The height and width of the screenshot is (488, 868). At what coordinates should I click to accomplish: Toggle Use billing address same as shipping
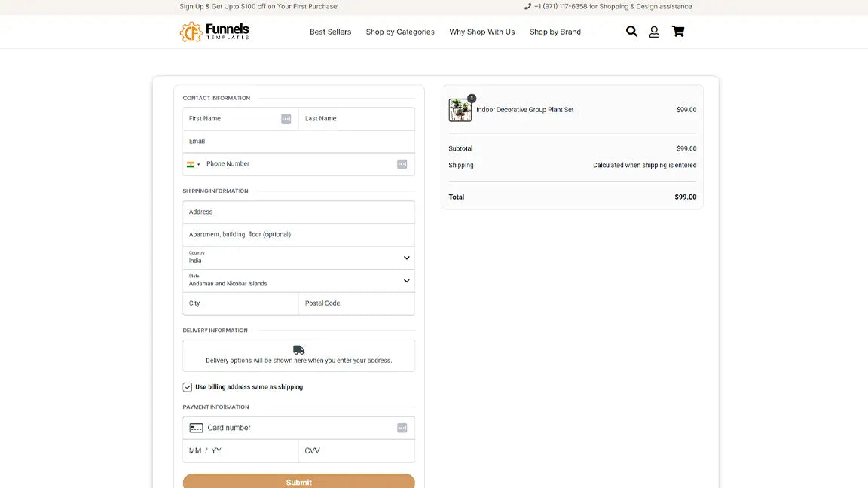tap(187, 387)
